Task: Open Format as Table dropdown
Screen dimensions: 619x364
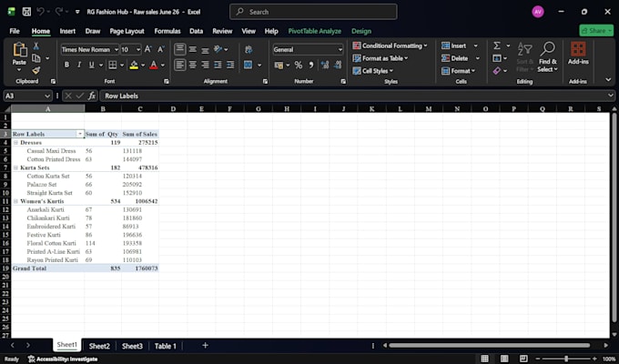Action: 381,58
